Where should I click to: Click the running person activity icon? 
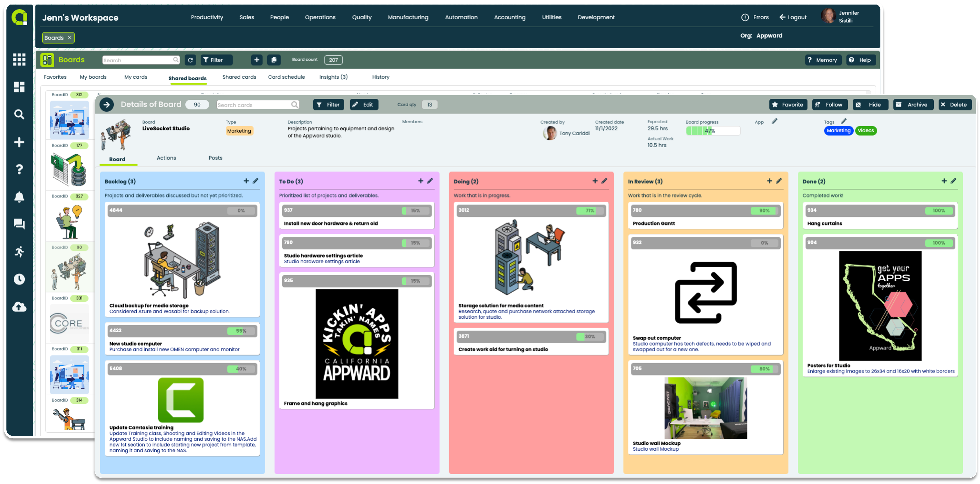19,251
